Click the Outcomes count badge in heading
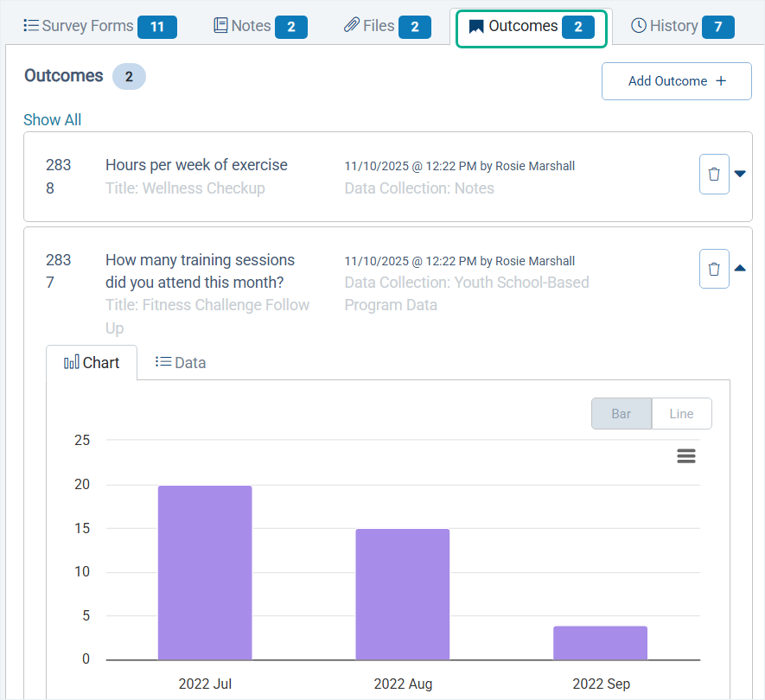 [x=129, y=77]
